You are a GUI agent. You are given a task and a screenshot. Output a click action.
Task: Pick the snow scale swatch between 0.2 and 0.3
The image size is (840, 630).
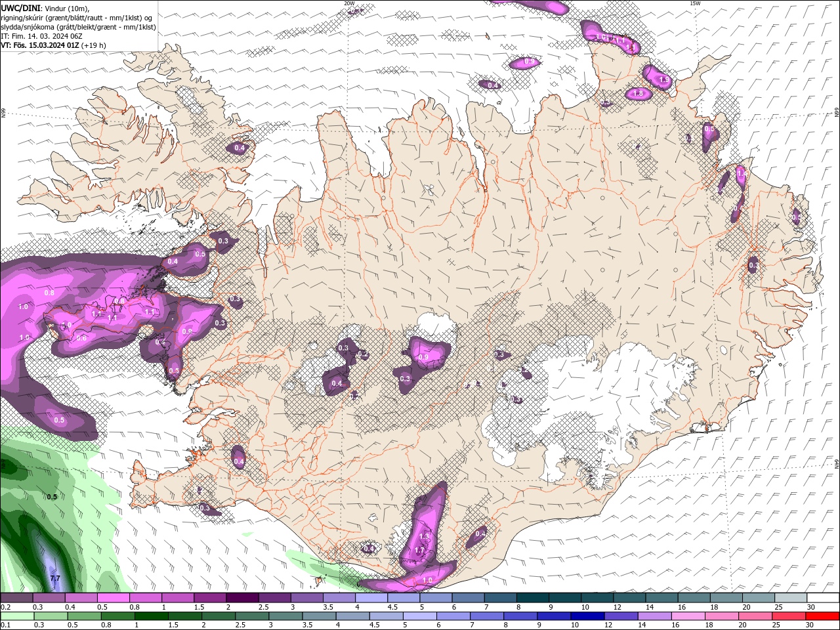[16, 598]
